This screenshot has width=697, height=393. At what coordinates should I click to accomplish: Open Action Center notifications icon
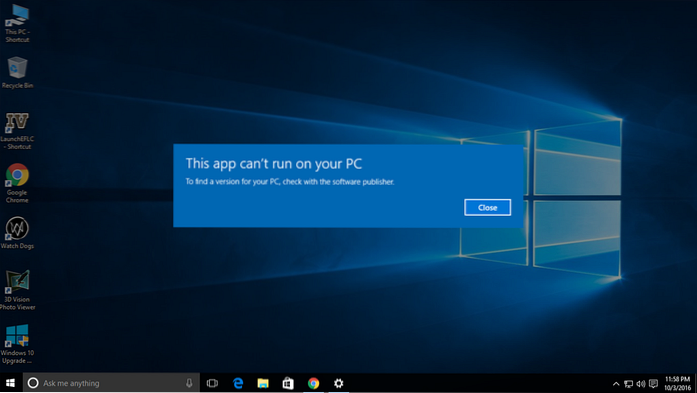653,384
